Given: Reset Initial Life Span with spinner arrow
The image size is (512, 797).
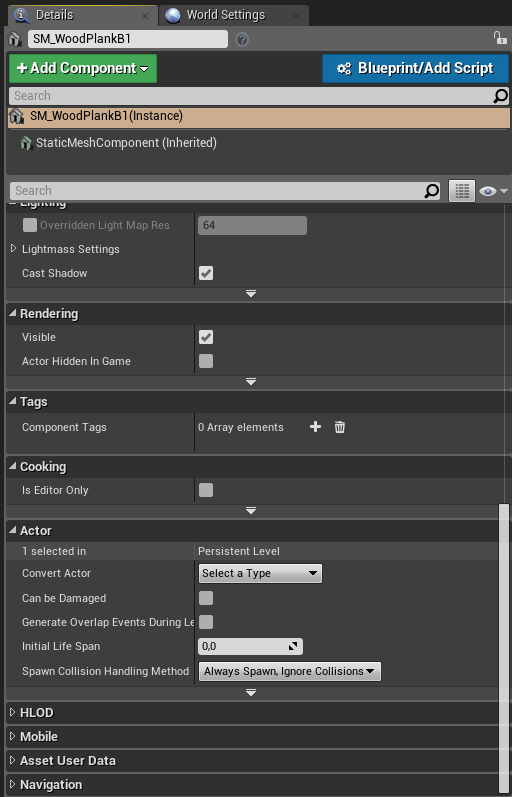Looking at the screenshot, I should pos(293,647).
